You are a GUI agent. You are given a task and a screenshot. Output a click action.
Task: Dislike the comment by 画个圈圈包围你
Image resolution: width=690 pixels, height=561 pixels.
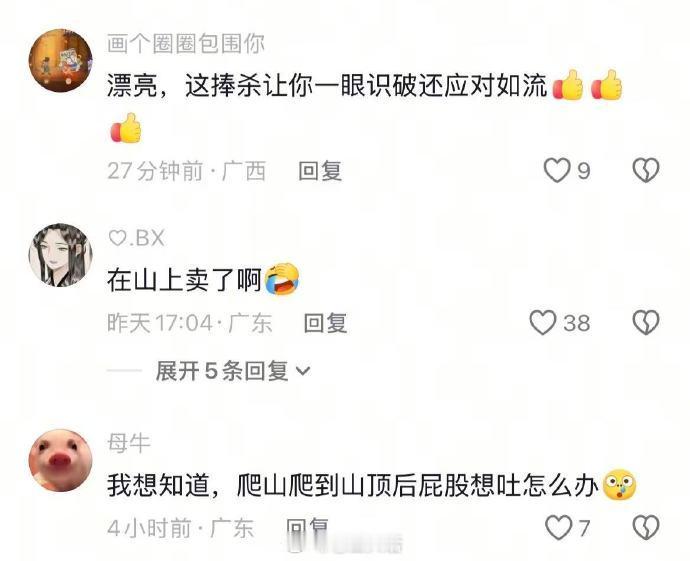[x=646, y=170]
